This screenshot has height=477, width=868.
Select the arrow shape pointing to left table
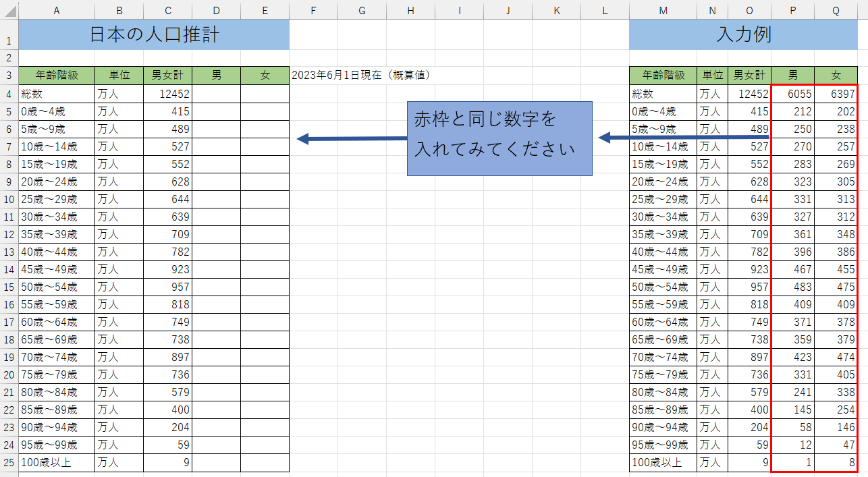coord(351,139)
